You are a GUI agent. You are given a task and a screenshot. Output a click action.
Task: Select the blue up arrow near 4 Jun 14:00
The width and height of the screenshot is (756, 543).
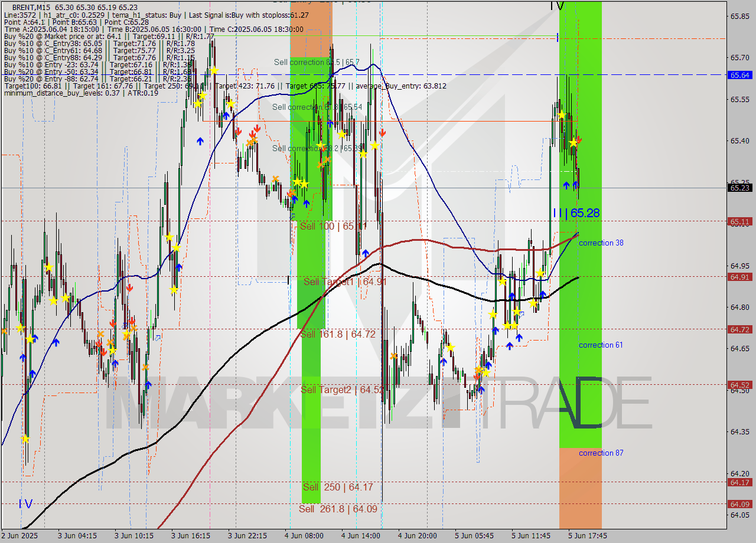(x=365, y=252)
